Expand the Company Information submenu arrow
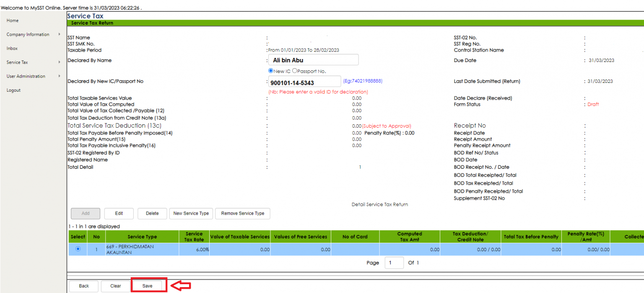This screenshot has height=293, width=644. click(x=60, y=34)
